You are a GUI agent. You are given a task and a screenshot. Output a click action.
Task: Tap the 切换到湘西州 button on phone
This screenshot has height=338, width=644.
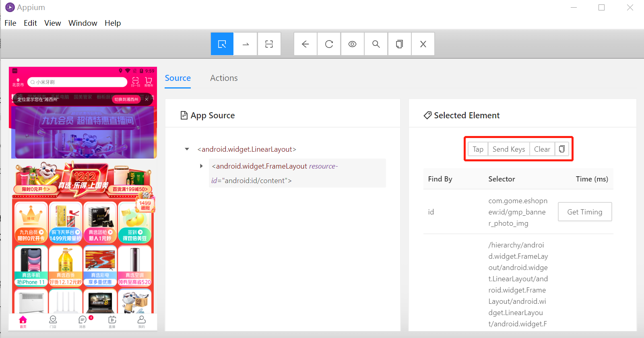tap(126, 99)
